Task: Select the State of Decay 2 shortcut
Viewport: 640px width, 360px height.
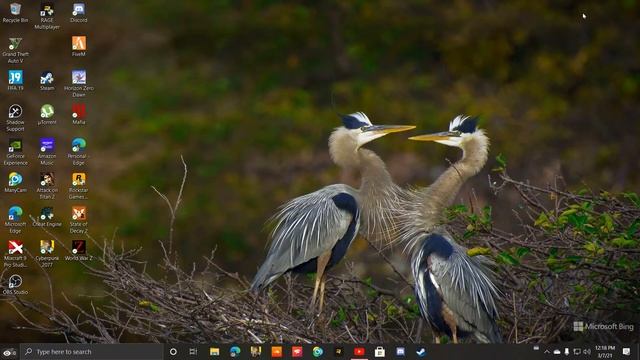Action: point(79,220)
